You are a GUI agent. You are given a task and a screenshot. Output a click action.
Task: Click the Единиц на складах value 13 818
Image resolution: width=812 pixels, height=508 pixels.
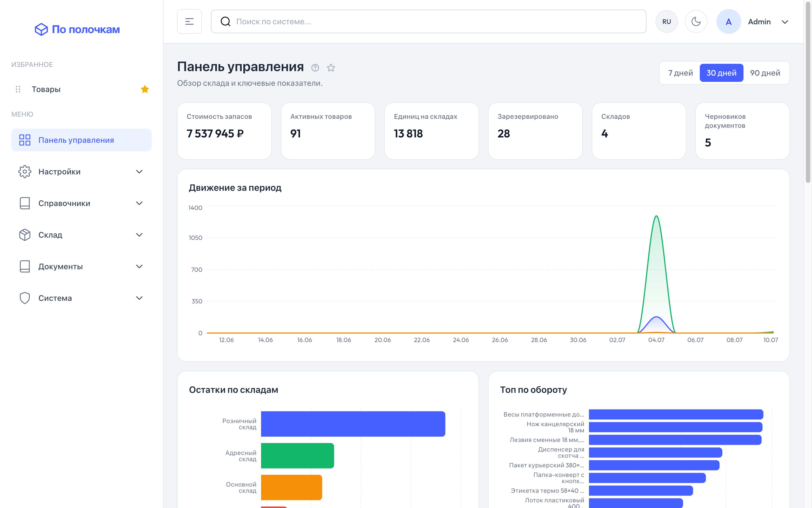point(408,133)
